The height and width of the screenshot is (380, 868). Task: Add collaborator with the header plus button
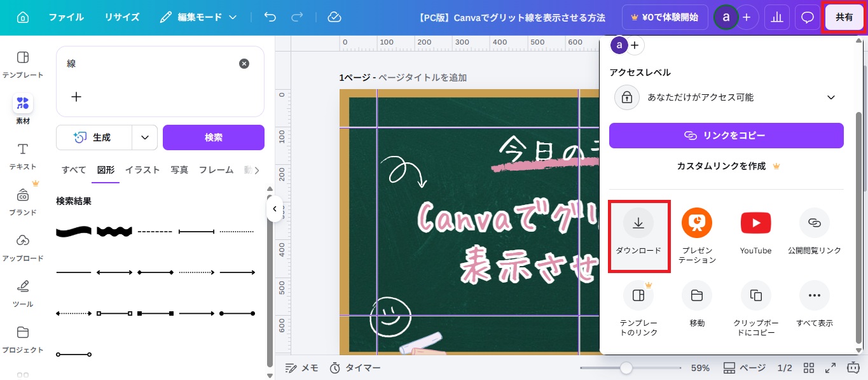point(747,17)
